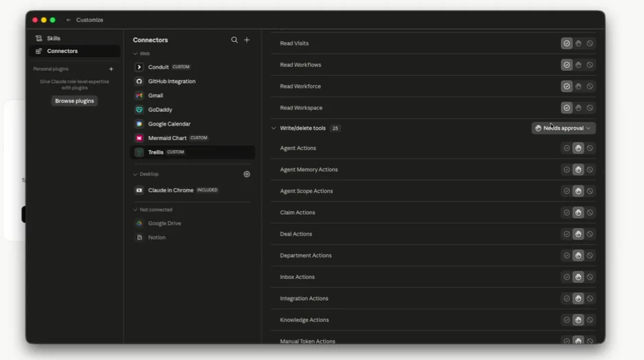Select the Google Drive connector

(192, 223)
